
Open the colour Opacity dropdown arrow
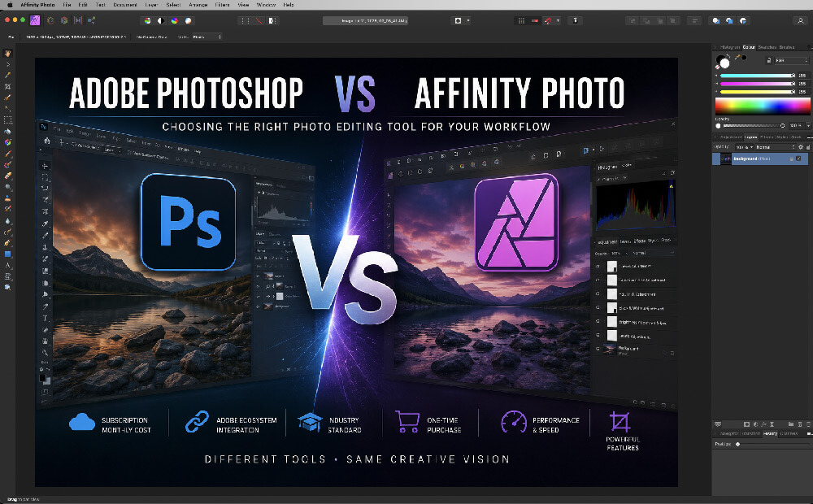click(809, 125)
